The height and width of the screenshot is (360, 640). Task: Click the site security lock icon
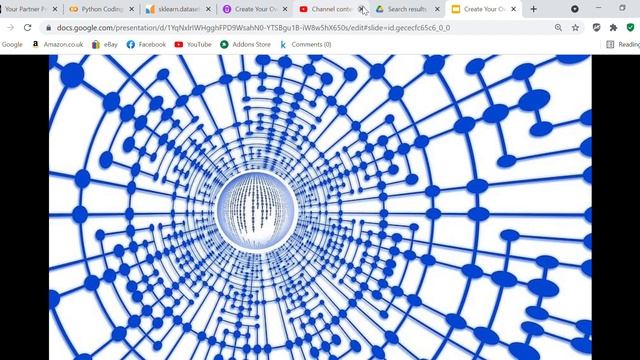[49, 28]
